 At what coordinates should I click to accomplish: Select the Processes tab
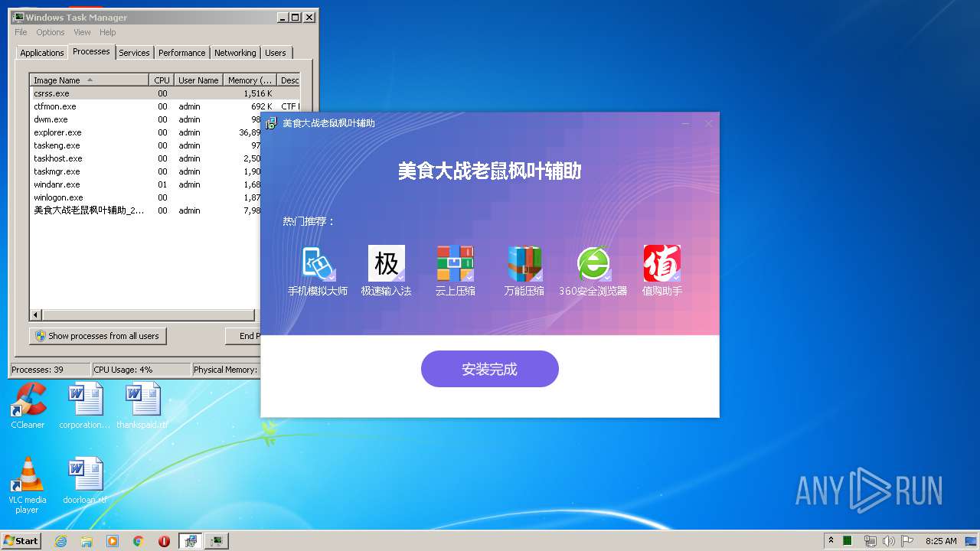[x=91, y=51]
